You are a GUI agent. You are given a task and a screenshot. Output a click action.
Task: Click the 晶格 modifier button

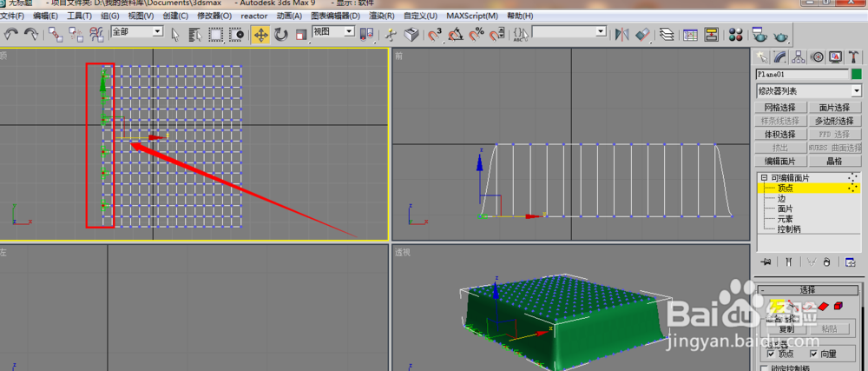[x=836, y=161]
